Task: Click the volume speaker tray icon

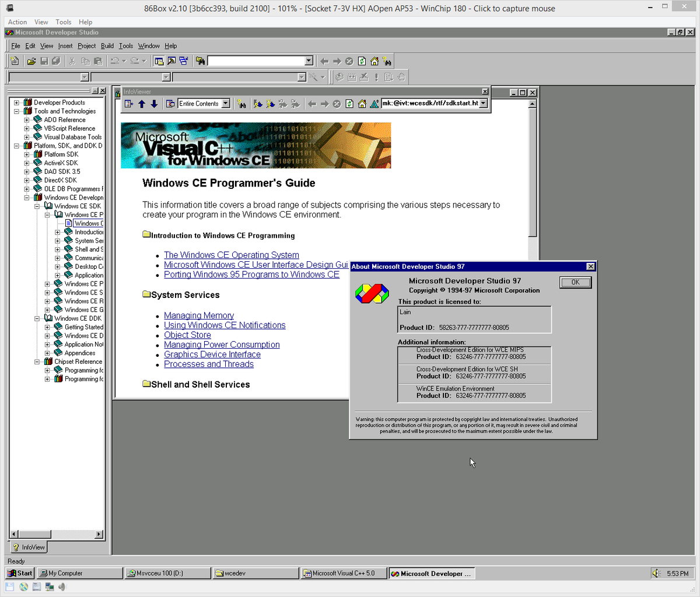Action: tap(657, 574)
